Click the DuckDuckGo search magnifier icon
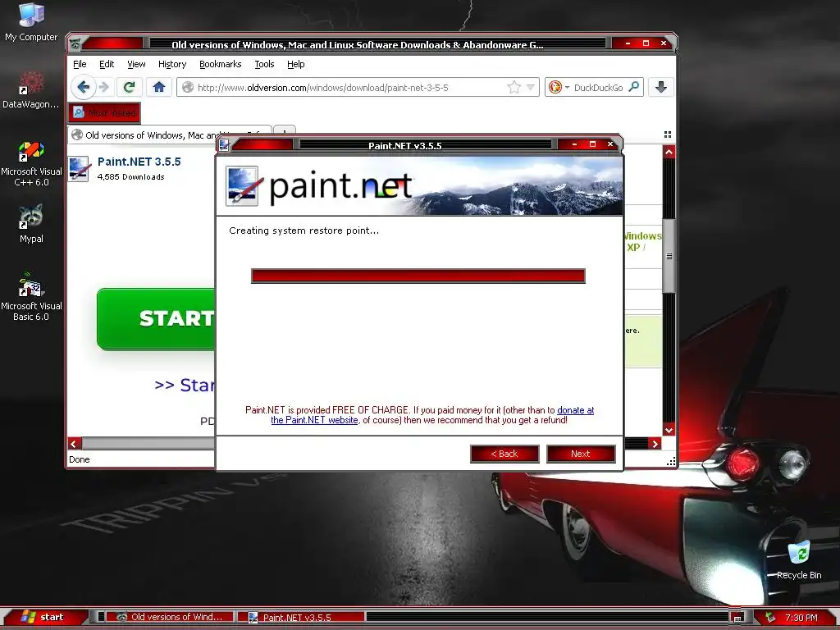Viewport: 840px width, 630px height. coord(634,87)
